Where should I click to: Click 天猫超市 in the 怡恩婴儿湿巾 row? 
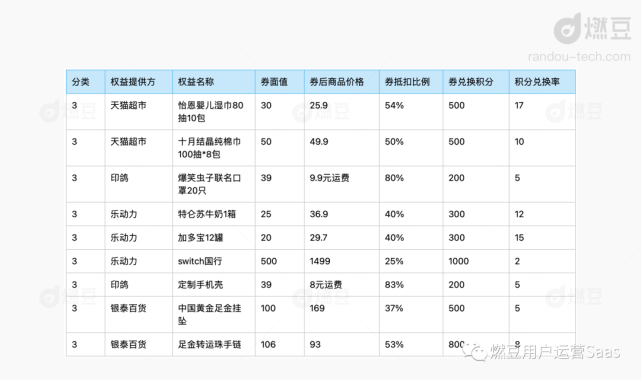[128, 105]
